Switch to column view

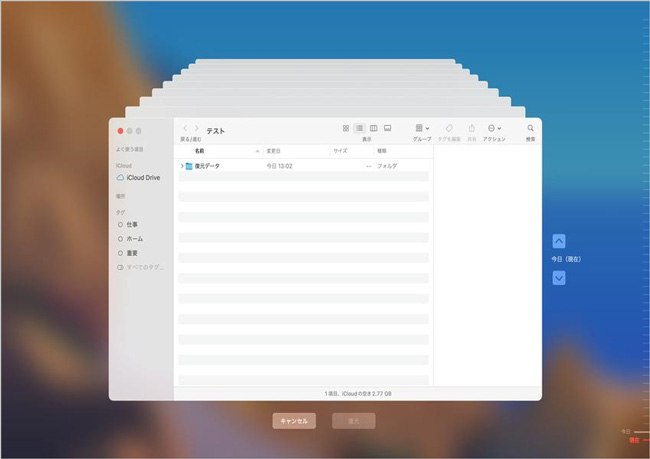pos(374,128)
